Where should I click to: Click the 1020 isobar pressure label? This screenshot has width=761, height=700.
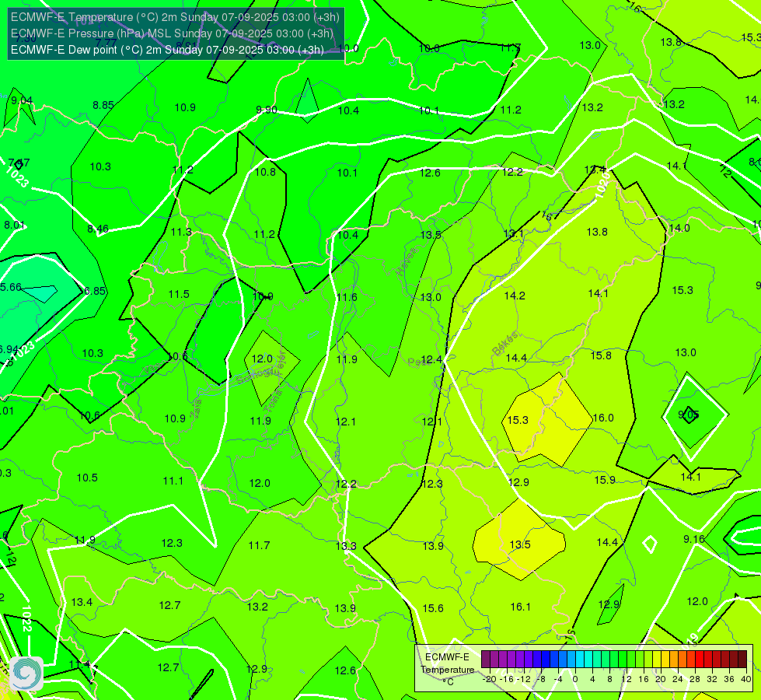602,187
